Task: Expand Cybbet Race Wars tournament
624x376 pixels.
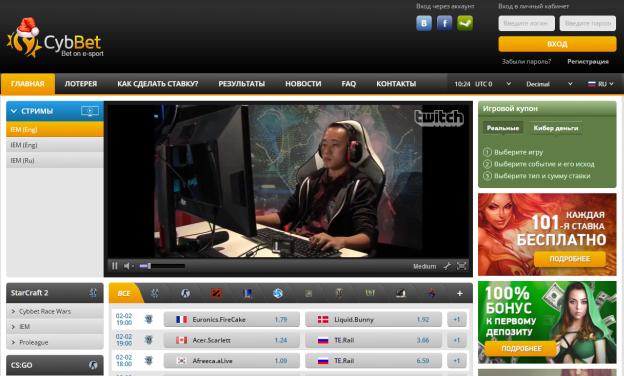Action: [x=55, y=311]
